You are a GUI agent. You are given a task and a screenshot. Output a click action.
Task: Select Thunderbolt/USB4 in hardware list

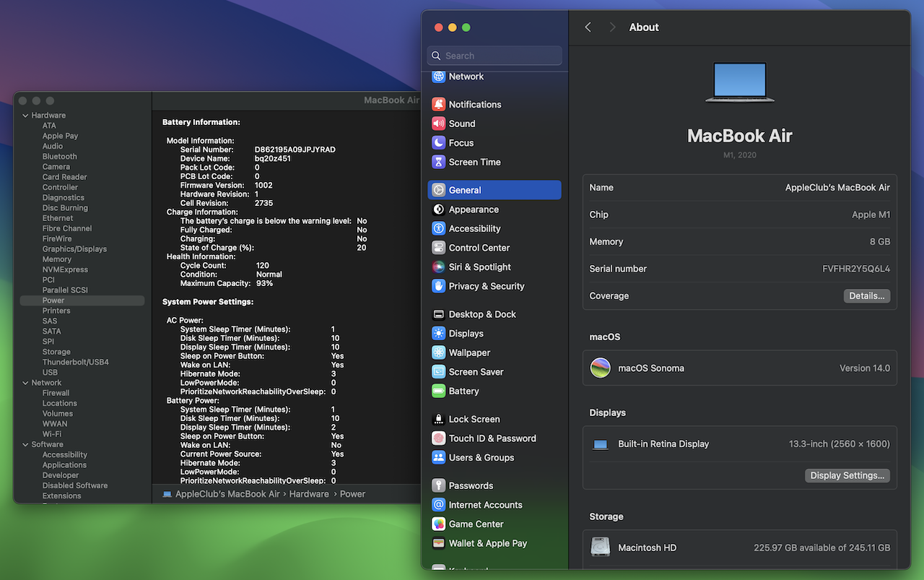(x=76, y=362)
